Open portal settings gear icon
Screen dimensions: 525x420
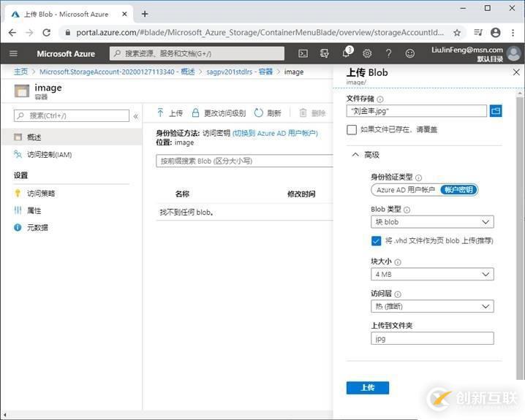[367, 53]
